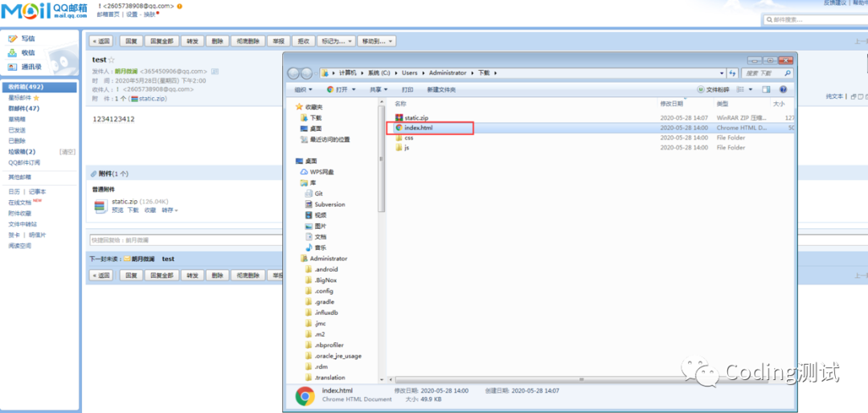The image size is (868, 413).
Task: Click the 预览 preview link under static.zip
Action: 117,211
